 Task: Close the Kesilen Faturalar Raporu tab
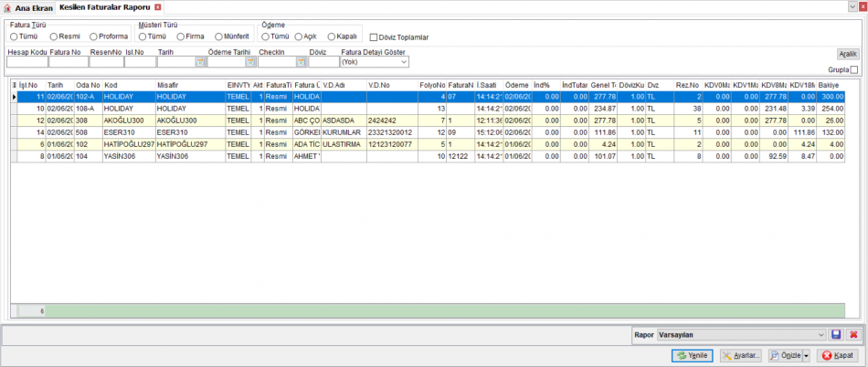tap(158, 7)
